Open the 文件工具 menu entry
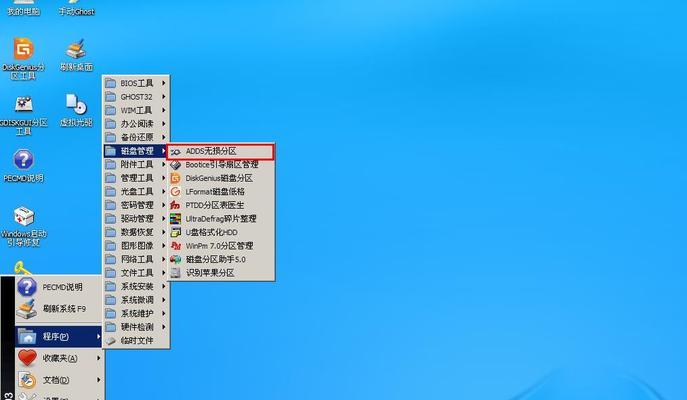The width and height of the screenshot is (687, 400). [136, 273]
